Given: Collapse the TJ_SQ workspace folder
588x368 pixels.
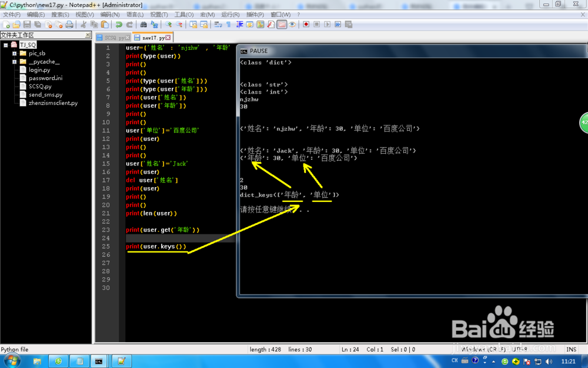Looking at the screenshot, I should 5,45.
